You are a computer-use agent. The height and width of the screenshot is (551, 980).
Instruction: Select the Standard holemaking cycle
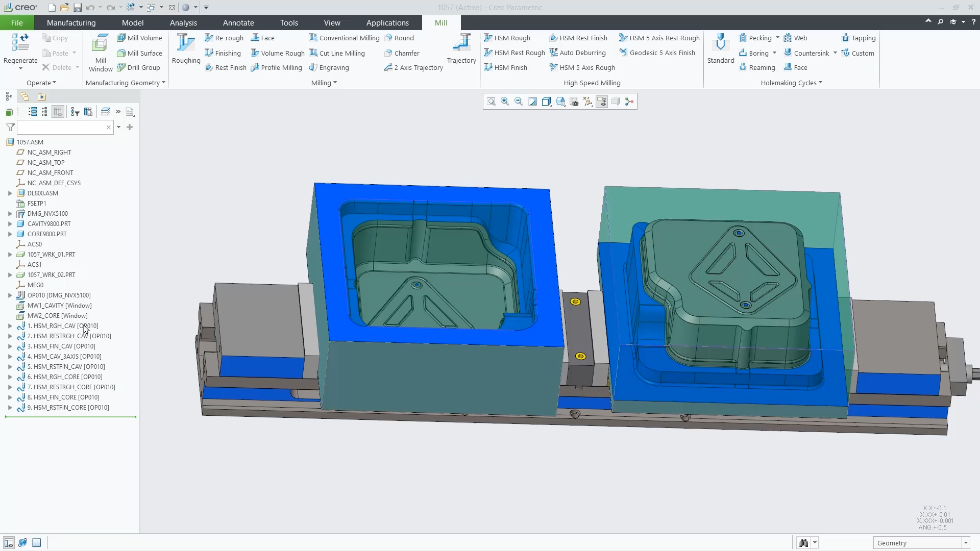pyautogui.click(x=720, y=49)
